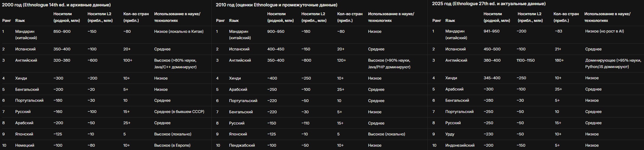The image size is (644, 150).
Task: Click 'Язык' column header in 2000 table
Action: pyautogui.click(x=20, y=20)
